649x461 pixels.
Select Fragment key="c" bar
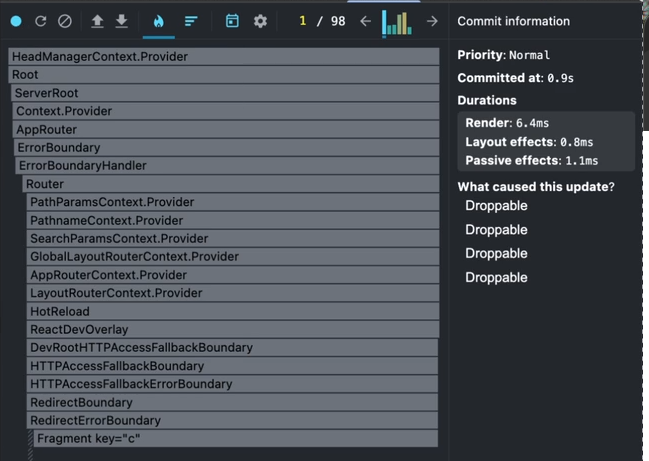[236, 438]
